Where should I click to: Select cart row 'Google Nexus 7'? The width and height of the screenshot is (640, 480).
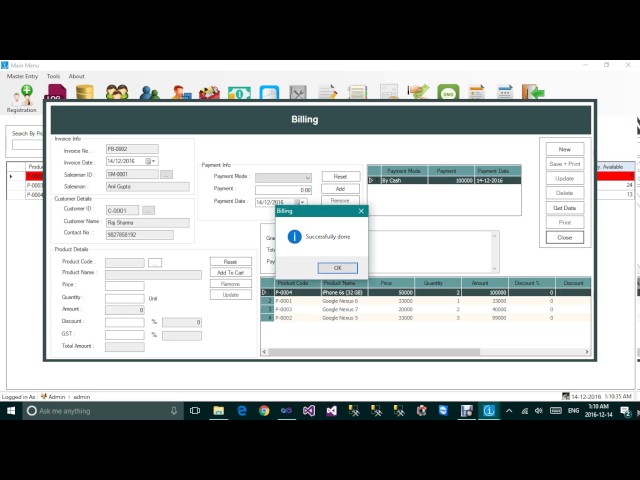click(425, 309)
